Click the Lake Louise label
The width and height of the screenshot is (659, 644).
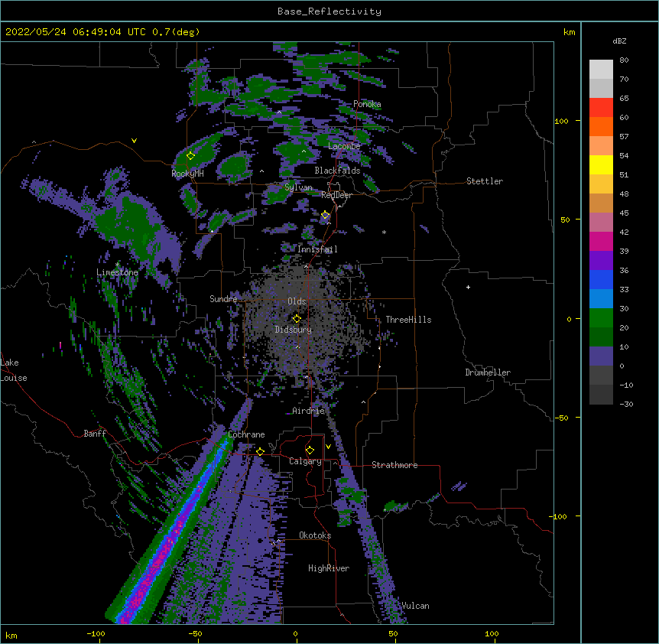14,370
